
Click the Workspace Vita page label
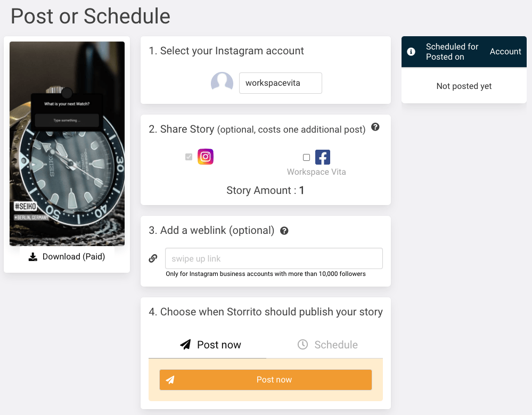[x=316, y=172]
